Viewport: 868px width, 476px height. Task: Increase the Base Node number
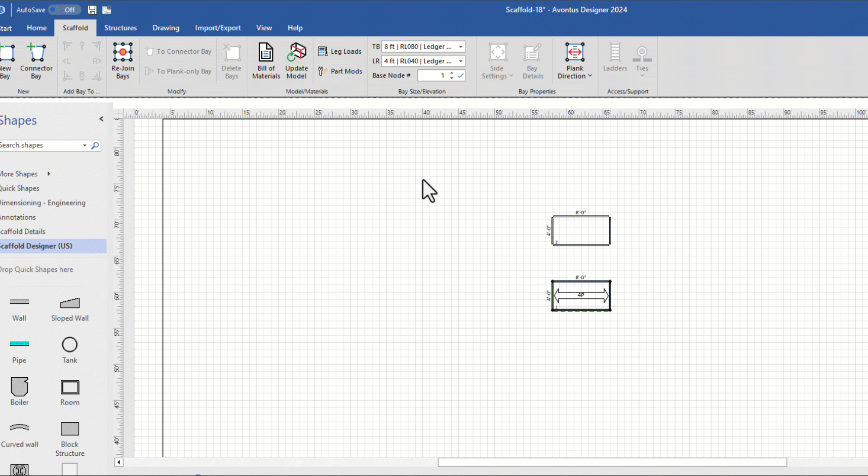[x=452, y=73]
